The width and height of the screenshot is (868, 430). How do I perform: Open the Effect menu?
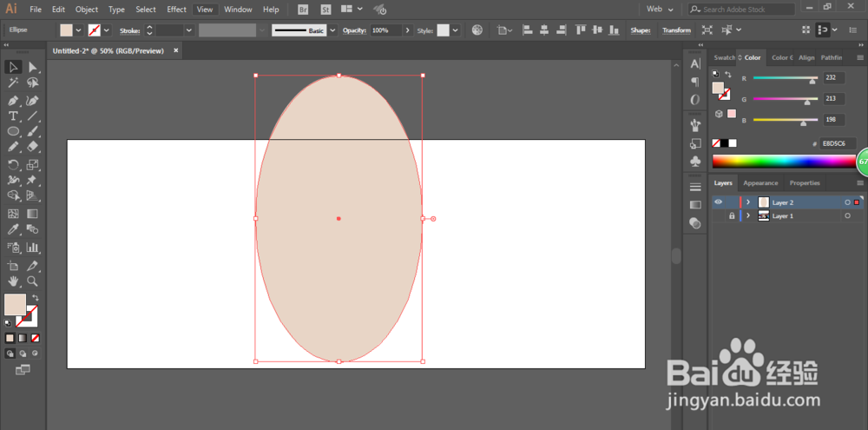click(x=176, y=10)
